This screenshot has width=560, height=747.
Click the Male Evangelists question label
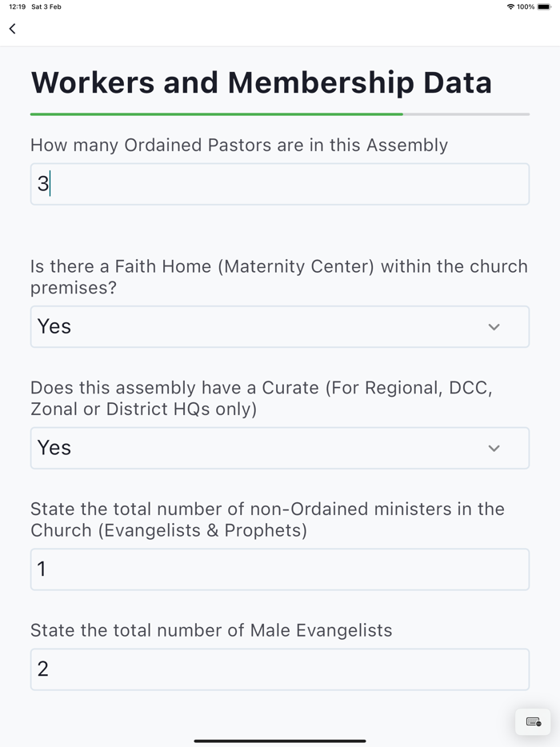[x=211, y=630]
